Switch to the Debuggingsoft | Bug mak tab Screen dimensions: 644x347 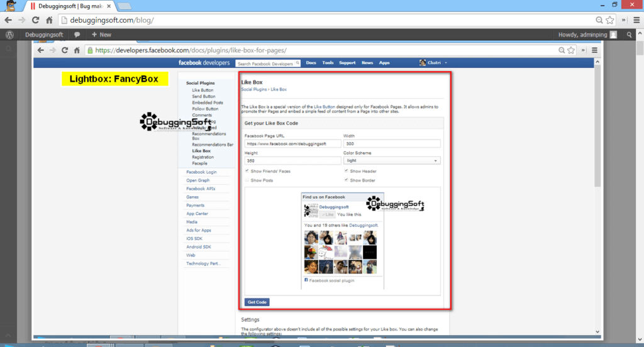point(70,6)
